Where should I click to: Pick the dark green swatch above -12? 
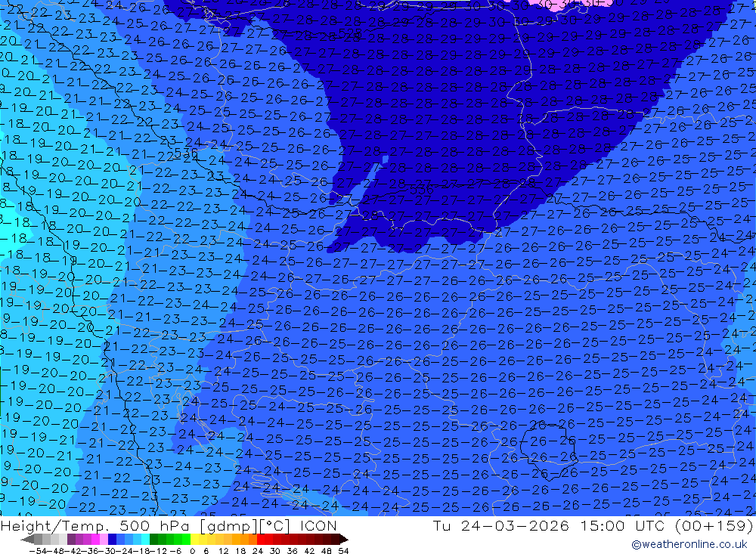[153, 540]
